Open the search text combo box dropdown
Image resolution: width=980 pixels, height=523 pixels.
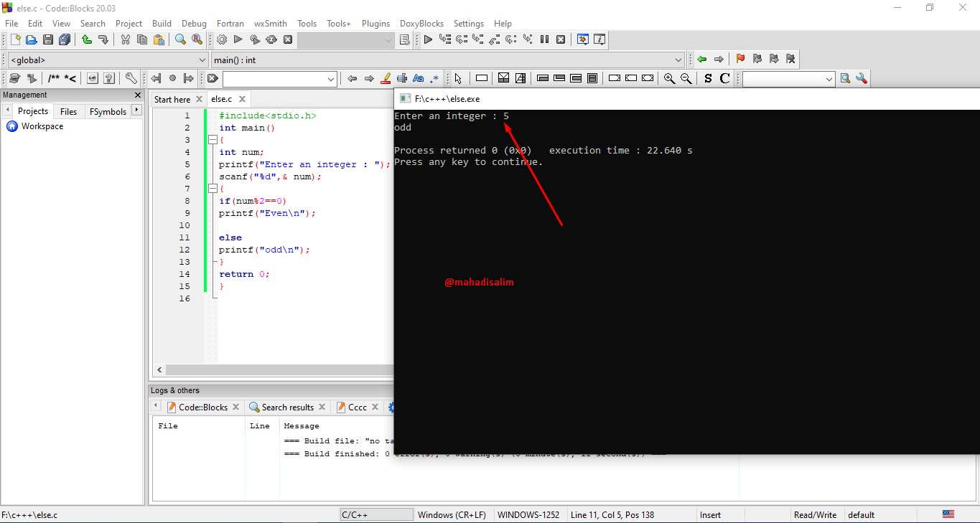331,79
